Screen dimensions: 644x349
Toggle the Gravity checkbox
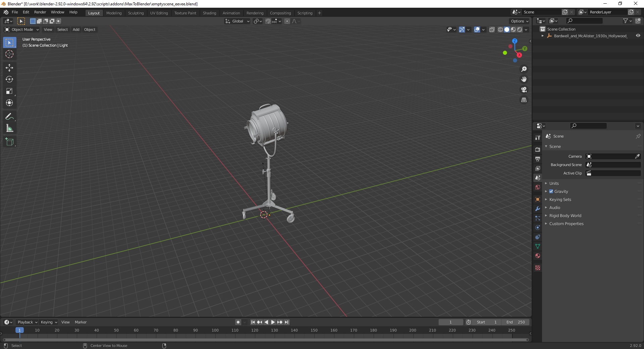coord(551,191)
